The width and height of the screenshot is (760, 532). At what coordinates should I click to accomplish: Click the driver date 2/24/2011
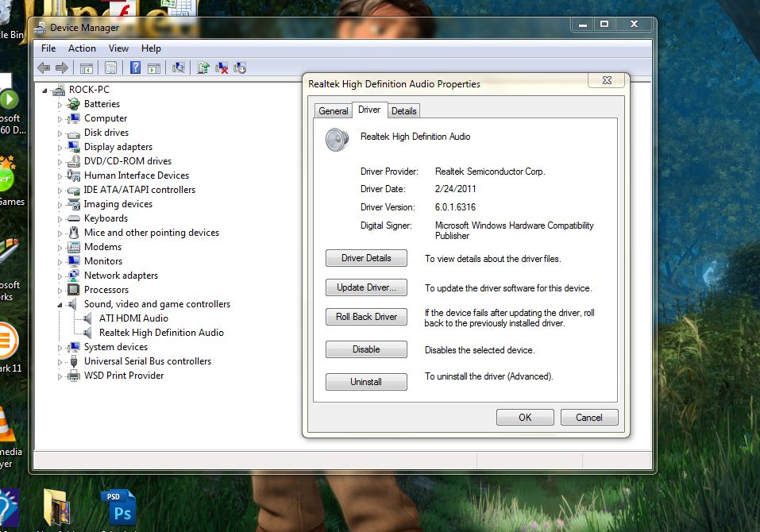point(455,189)
